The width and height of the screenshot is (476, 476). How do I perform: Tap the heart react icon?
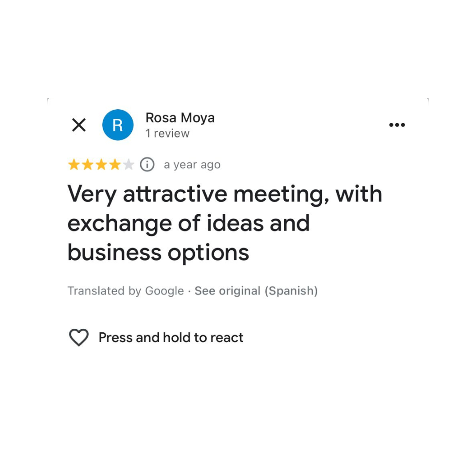pyautogui.click(x=79, y=338)
